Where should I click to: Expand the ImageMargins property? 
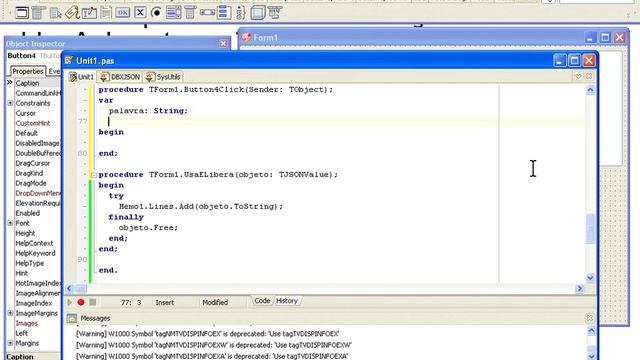pos(10,313)
